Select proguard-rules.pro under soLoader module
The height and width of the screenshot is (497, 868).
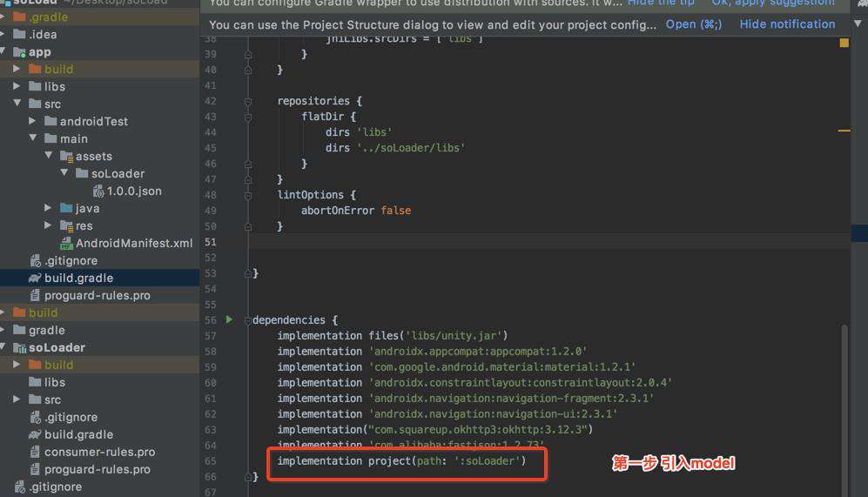point(99,469)
